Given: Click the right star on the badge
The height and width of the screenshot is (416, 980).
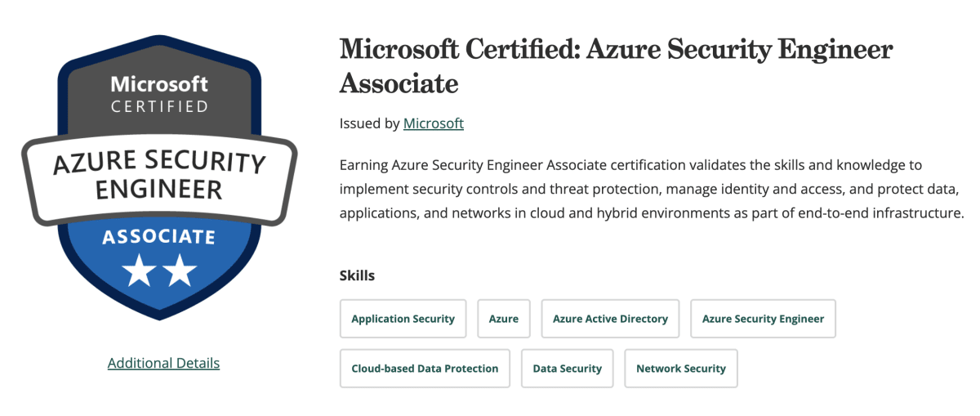Looking at the screenshot, I should click(x=180, y=271).
